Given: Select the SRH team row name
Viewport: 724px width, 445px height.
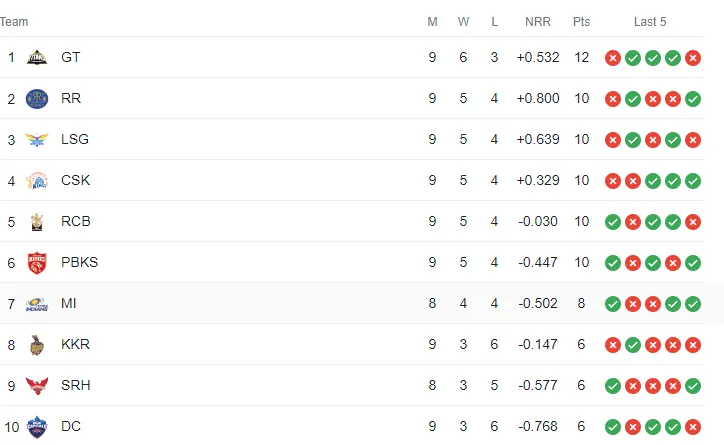Looking at the screenshot, I should [x=75, y=385].
